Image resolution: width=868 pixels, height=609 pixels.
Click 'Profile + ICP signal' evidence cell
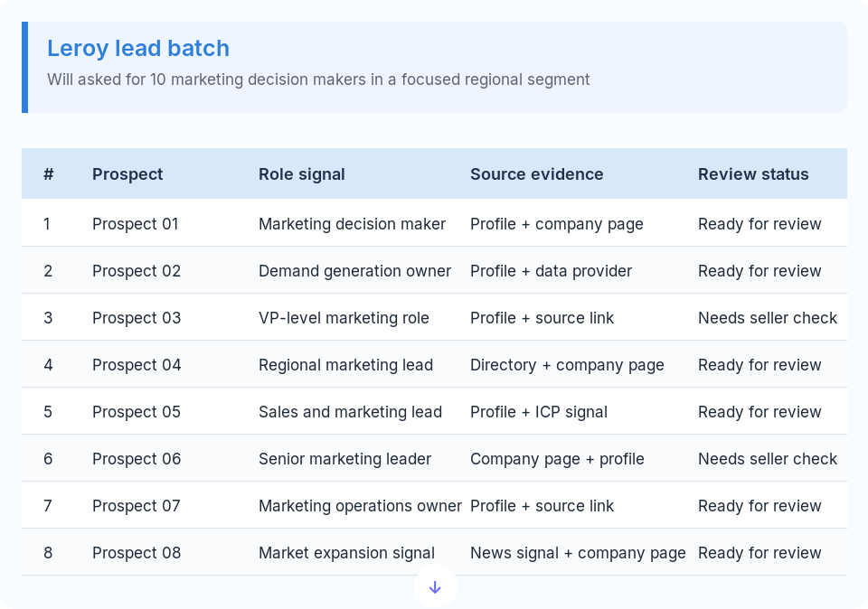pos(539,412)
